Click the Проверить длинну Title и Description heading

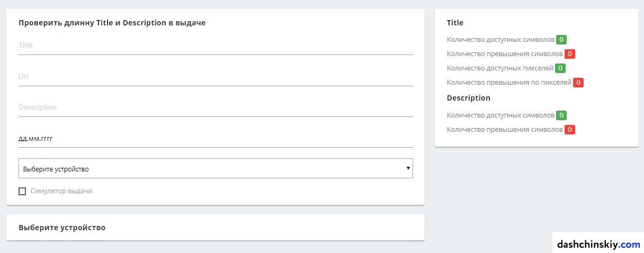[x=112, y=23]
